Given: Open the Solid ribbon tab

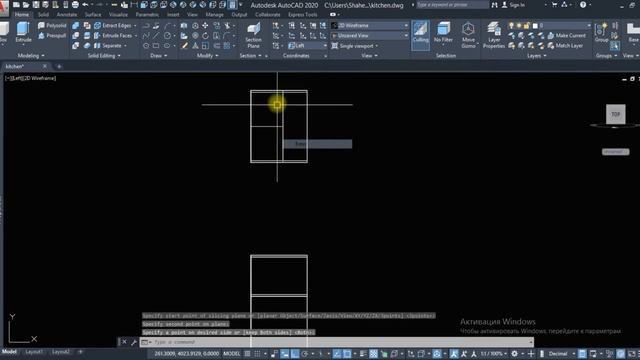Looking at the screenshot, I should click(x=43, y=14).
